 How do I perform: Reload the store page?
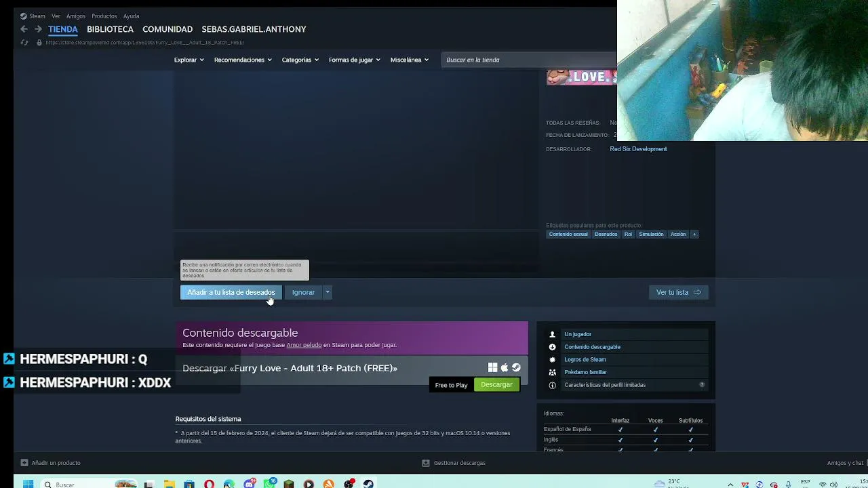click(24, 42)
